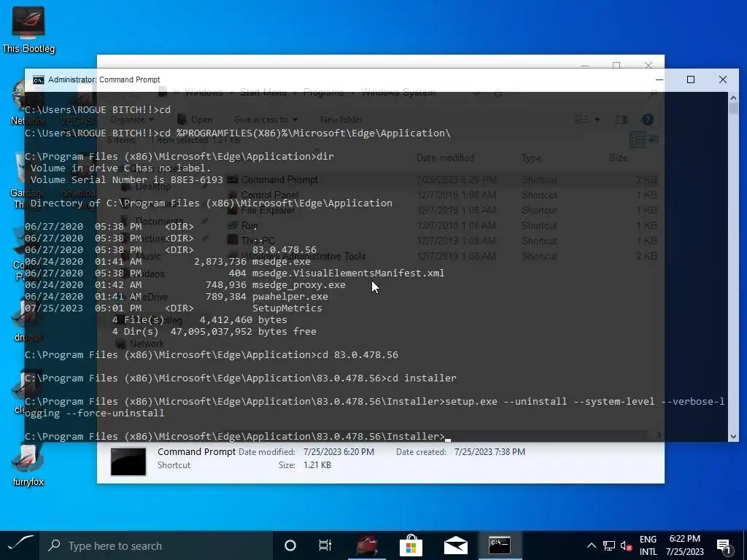The width and height of the screenshot is (747, 560).
Task: Open the drugs!! desktop icon
Action: pyautogui.click(x=28, y=321)
